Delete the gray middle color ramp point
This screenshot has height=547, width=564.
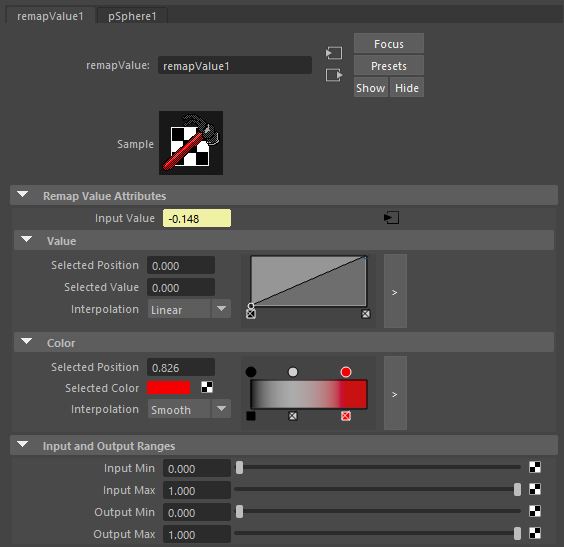[x=293, y=416]
